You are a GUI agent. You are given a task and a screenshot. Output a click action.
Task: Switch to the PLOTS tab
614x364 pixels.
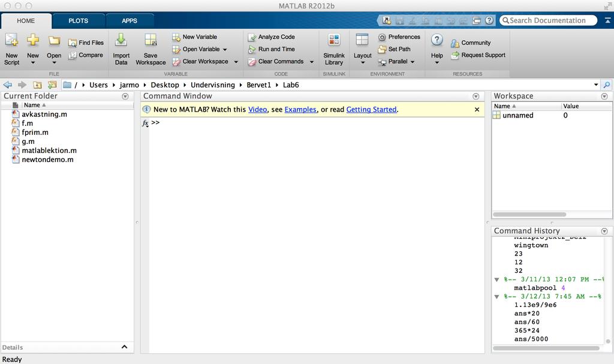(79, 21)
